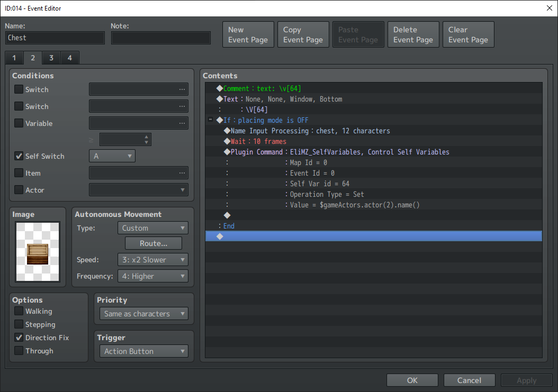Click the New Event Page button
The image size is (558, 392).
click(x=248, y=34)
